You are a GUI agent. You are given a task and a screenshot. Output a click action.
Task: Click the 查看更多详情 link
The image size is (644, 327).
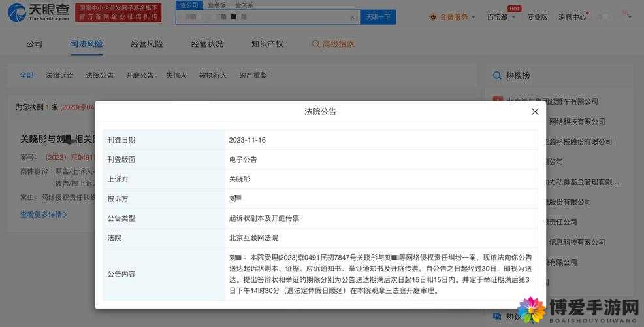click(44, 215)
